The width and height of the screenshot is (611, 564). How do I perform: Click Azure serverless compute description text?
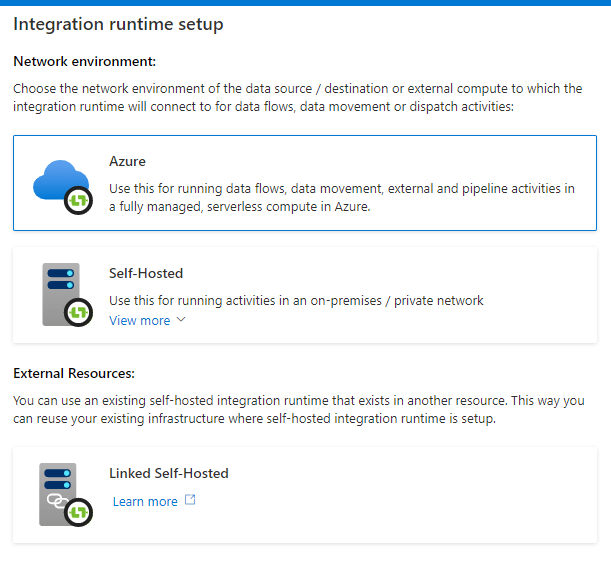pyautogui.click(x=342, y=198)
